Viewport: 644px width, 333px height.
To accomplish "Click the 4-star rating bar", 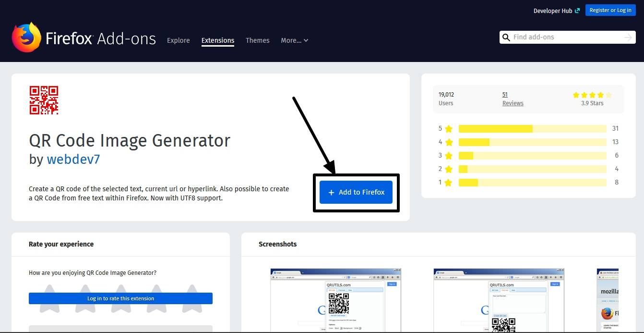I will [533, 142].
